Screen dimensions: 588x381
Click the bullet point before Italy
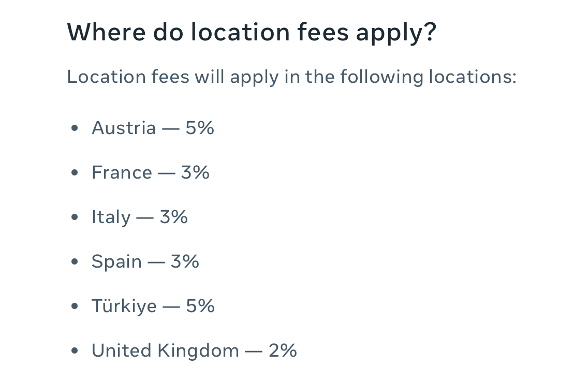[x=75, y=217]
